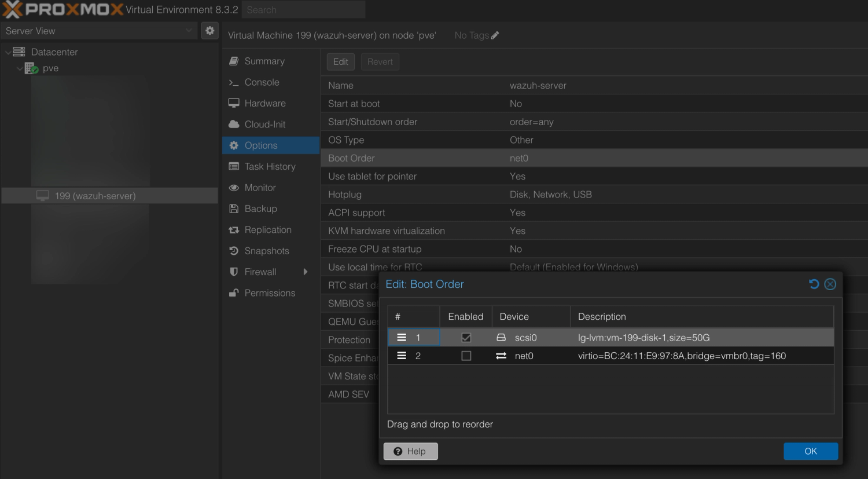The height and width of the screenshot is (479, 868).
Task: Click the reset icon in Boot Order dialog
Action: [x=814, y=284]
